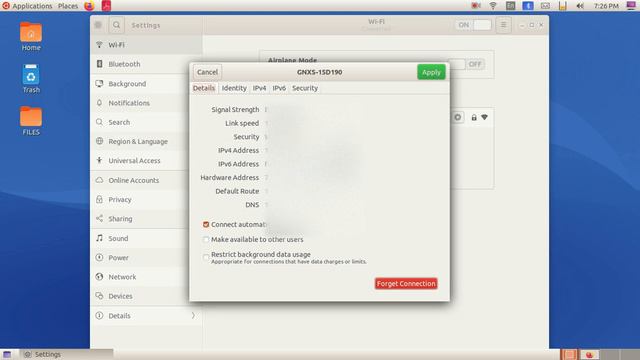Switch to the Security tab
Screen dimensions: 640x360
click(305, 88)
